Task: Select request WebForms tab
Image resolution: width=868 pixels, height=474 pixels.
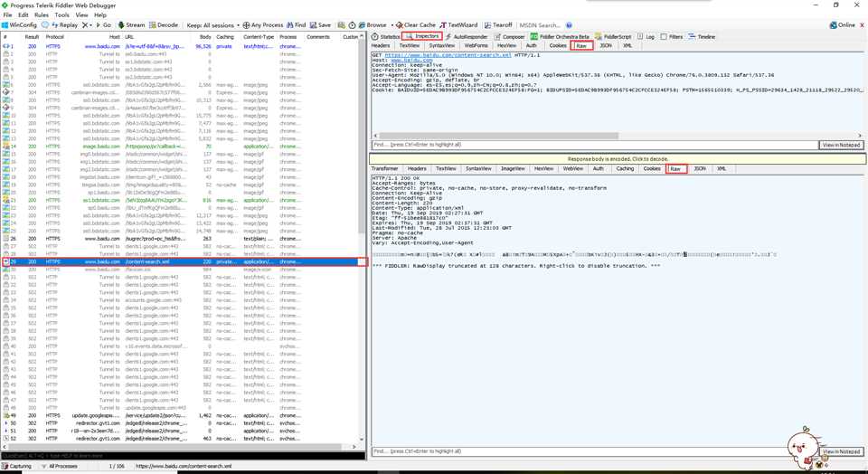Action: [476, 45]
